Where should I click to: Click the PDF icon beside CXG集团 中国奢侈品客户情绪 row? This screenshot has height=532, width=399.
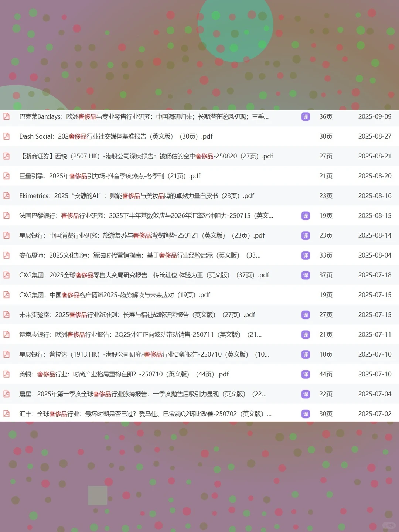point(7,295)
